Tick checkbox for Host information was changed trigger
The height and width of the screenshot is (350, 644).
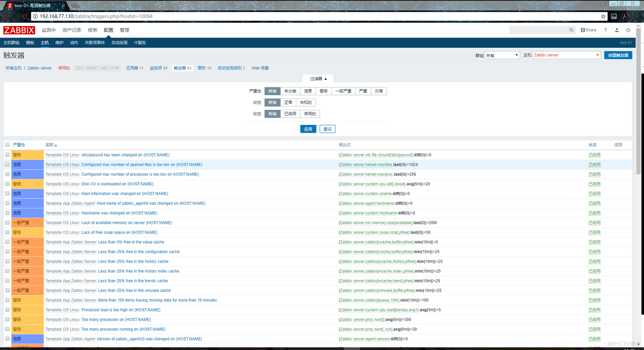click(8, 193)
